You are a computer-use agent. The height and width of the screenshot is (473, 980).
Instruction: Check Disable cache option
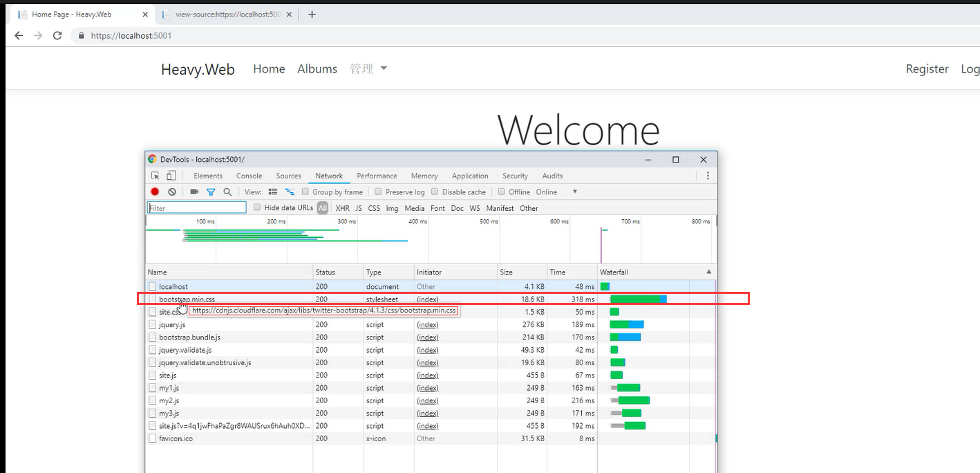click(435, 192)
